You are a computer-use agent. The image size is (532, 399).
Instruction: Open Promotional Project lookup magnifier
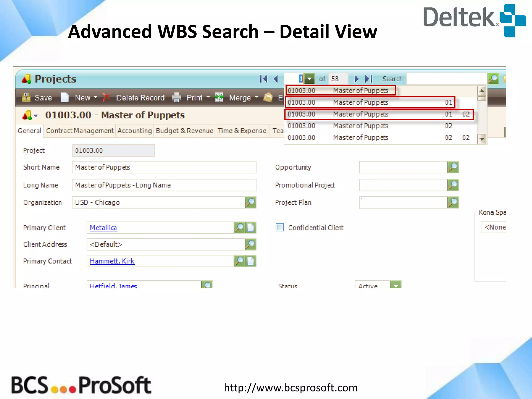453,185
